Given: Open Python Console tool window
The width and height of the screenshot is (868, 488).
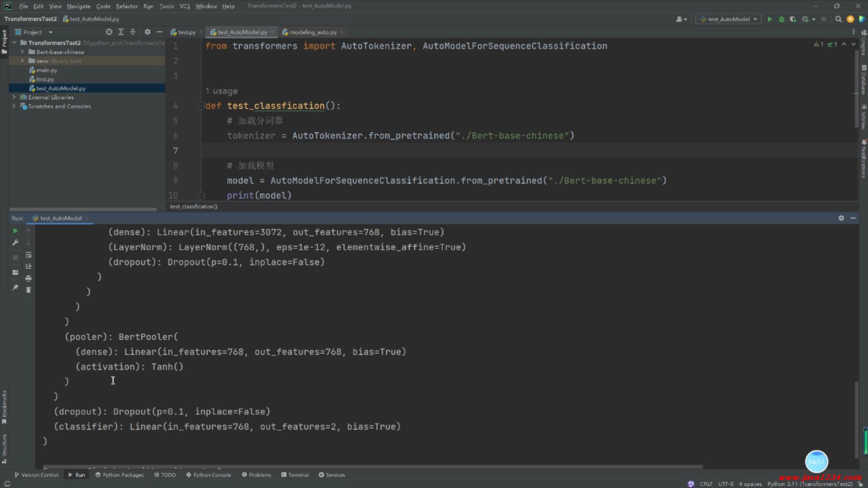Looking at the screenshot, I should pos(208,475).
